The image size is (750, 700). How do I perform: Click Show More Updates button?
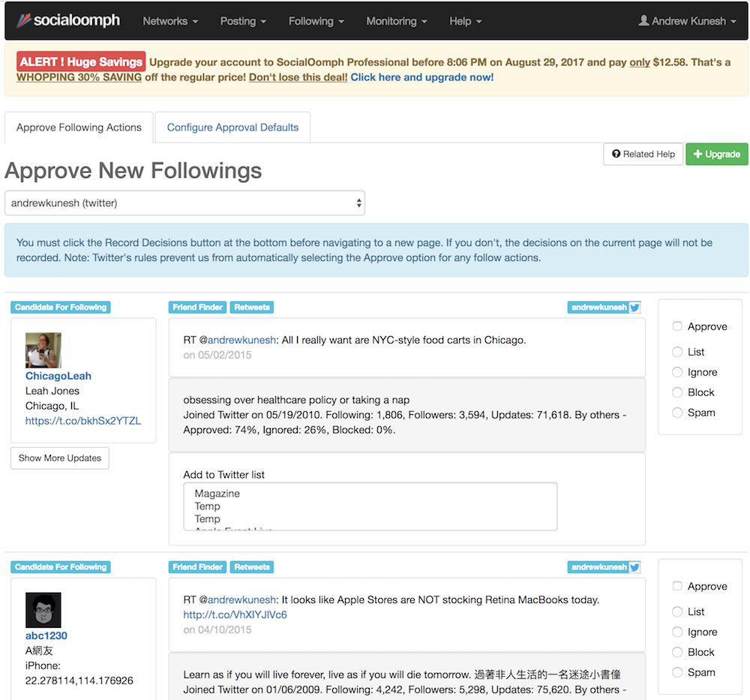tap(60, 458)
